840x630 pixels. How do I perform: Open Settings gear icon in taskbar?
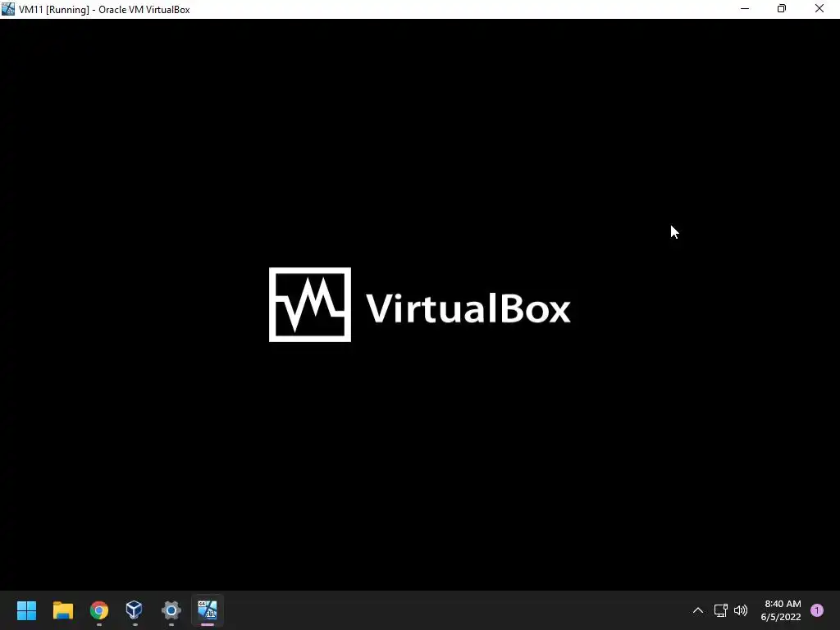pyautogui.click(x=171, y=609)
